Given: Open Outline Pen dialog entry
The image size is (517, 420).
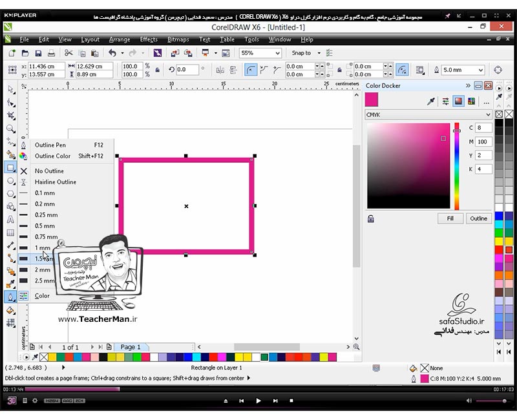Looking at the screenshot, I should [67, 145].
